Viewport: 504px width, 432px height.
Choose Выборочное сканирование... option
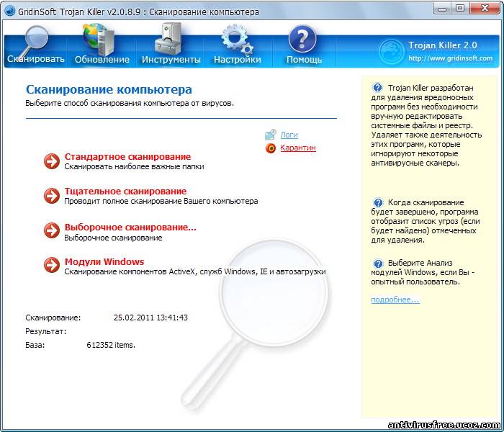click(x=130, y=228)
